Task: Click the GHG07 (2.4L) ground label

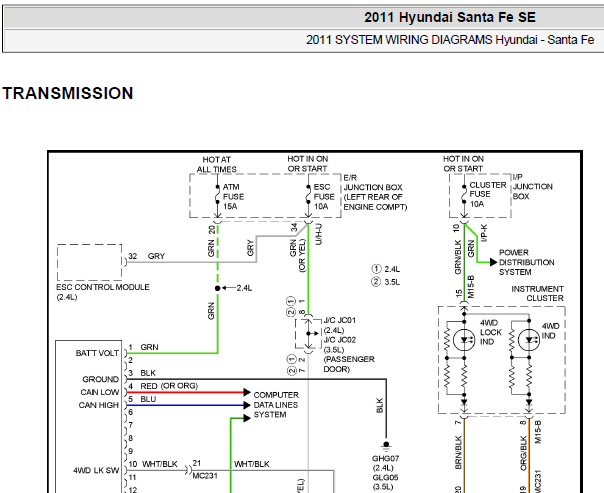Action: coord(385,463)
